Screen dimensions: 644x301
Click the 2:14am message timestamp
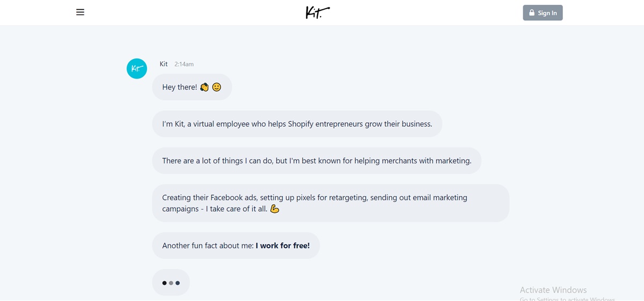coord(184,64)
